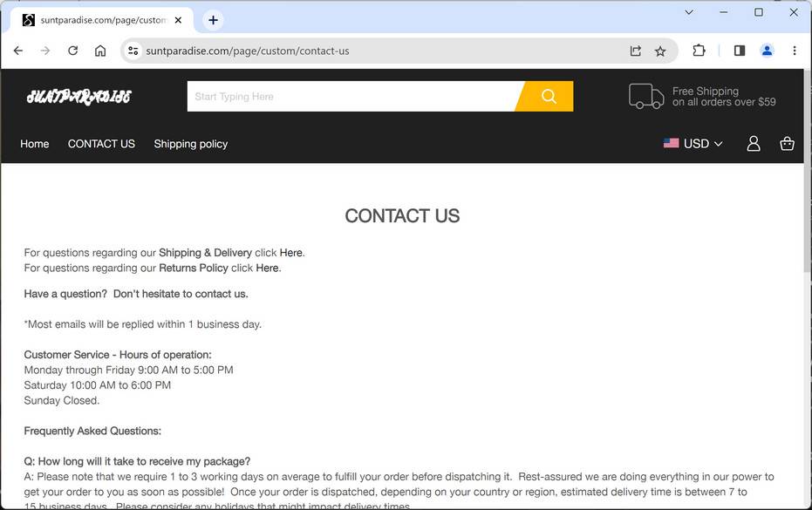Open the Shipping policy menu item
Viewport: 812px width, 510px height.
pos(190,144)
